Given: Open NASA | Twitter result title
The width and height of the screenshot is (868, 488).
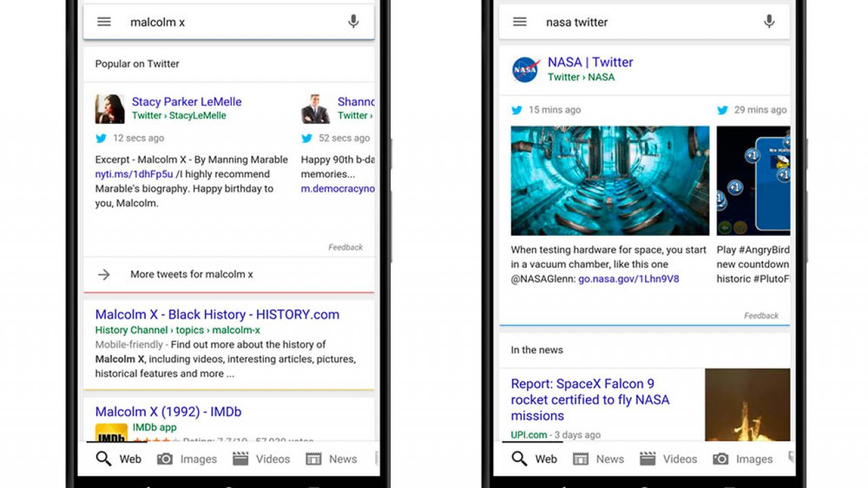Looking at the screenshot, I should click(x=590, y=62).
